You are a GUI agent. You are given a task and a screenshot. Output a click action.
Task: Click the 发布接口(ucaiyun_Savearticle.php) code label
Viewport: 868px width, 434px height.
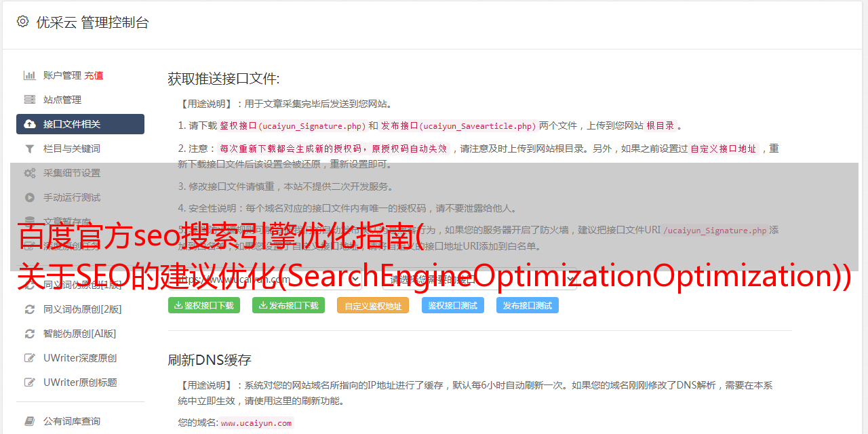(458, 125)
